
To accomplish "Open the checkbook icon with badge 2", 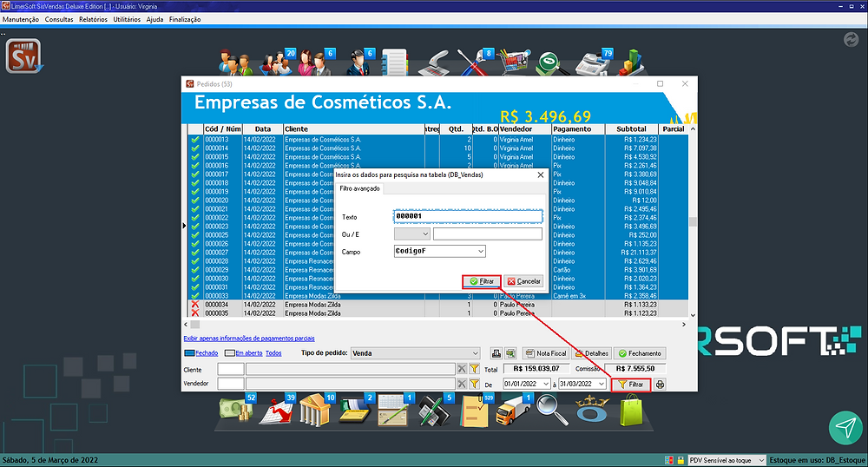I will (x=356, y=410).
